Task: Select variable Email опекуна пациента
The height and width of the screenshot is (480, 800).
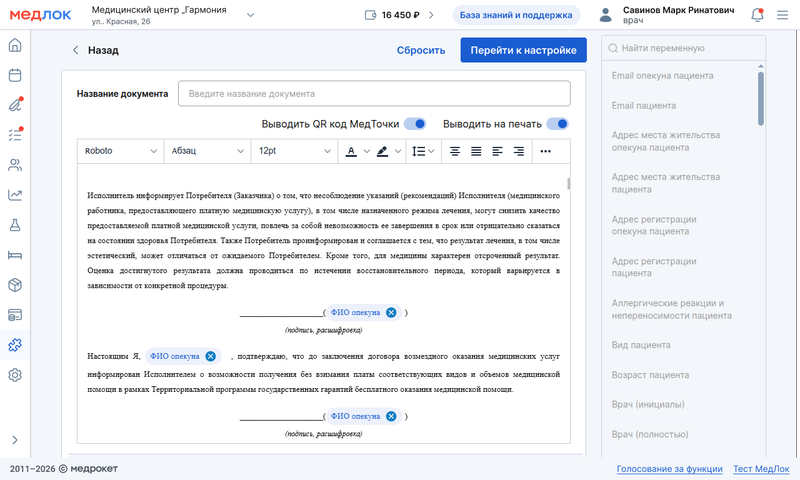Action: tap(662, 75)
